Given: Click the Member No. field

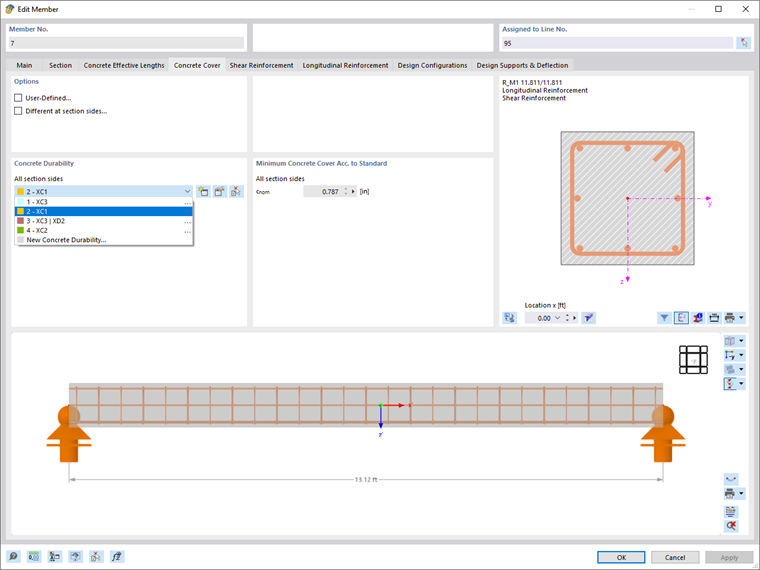Looking at the screenshot, I should coord(126,43).
